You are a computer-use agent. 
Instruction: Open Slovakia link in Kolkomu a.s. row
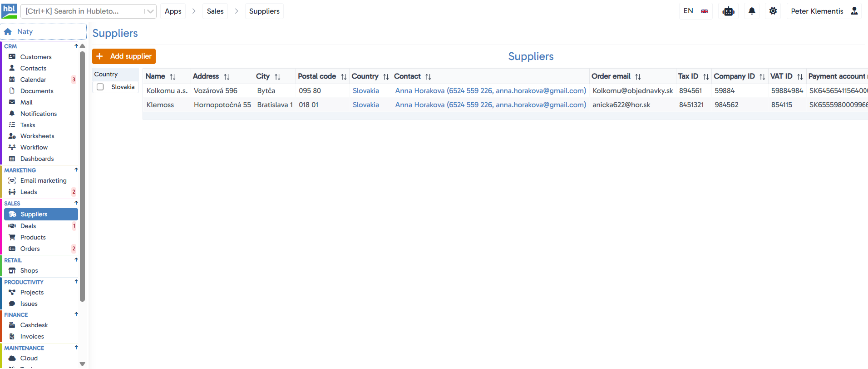(x=366, y=91)
